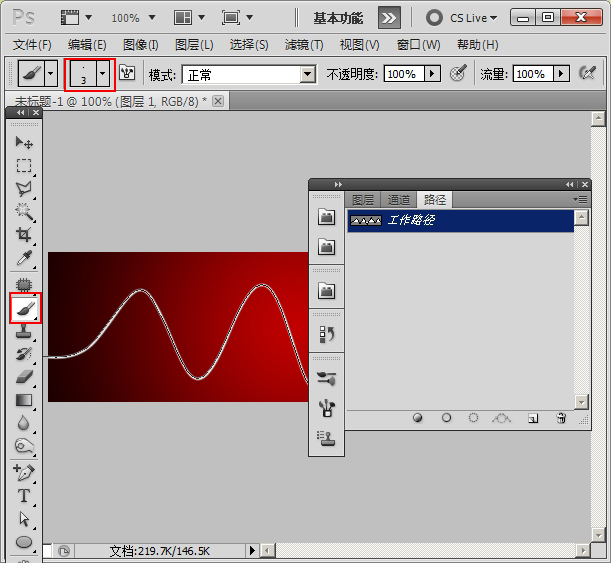Enable airbrush mode button

click(x=587, y=73)
